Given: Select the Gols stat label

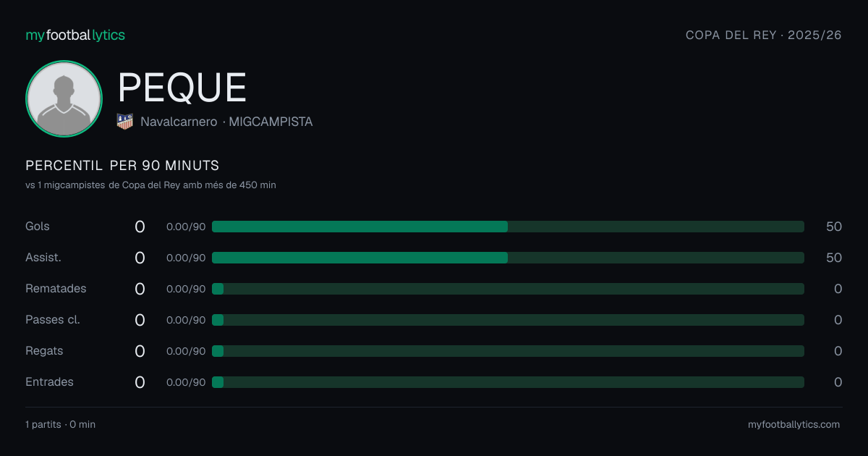Looking at the screenshot, I should click(38, 227).
